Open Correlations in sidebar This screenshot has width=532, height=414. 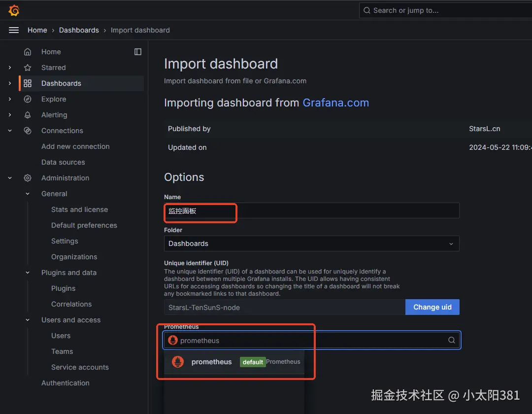[x=71, y=304]
